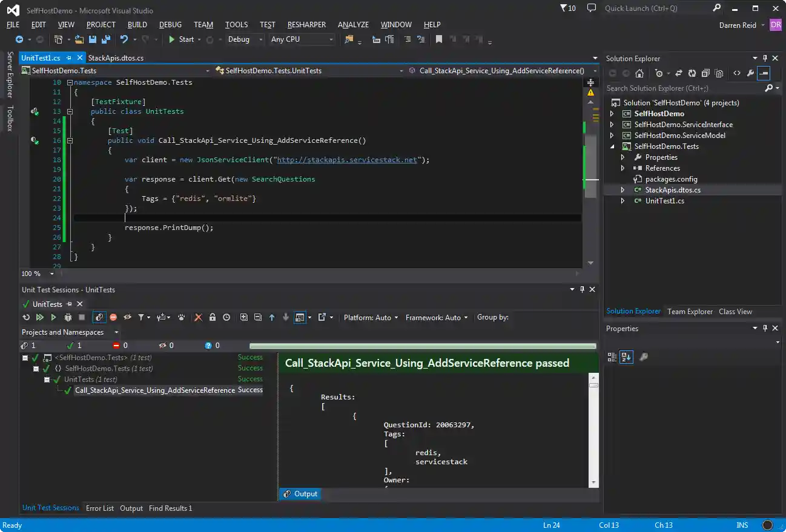
Task: Expand the SelfHostDemo.ServiceModel project node
Action: [x=612, y=136]
